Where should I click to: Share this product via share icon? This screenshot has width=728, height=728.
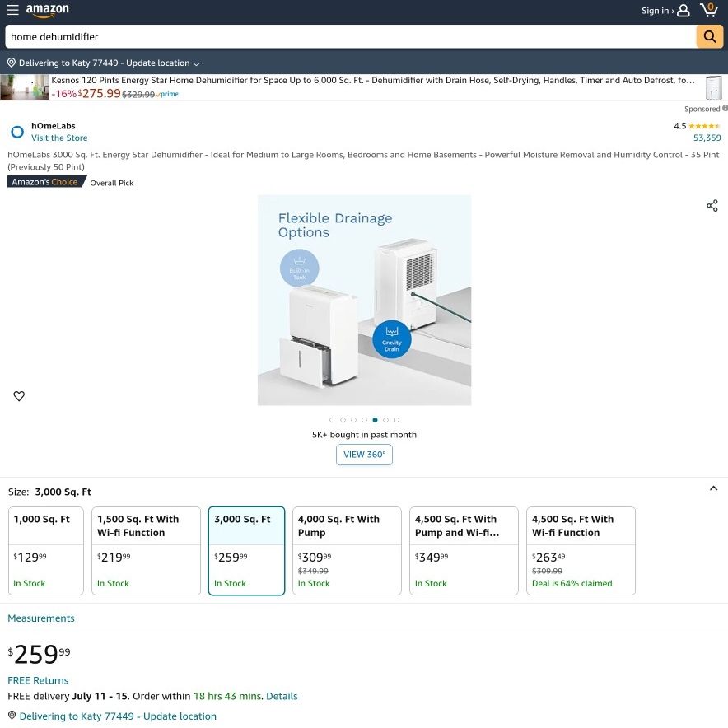pos(712,205)
